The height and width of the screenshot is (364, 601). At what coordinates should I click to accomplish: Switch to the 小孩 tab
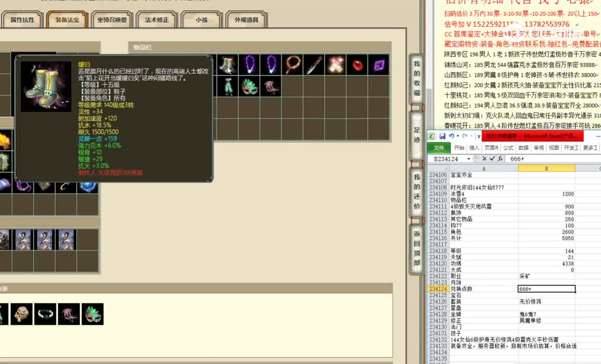coord(202,20)
